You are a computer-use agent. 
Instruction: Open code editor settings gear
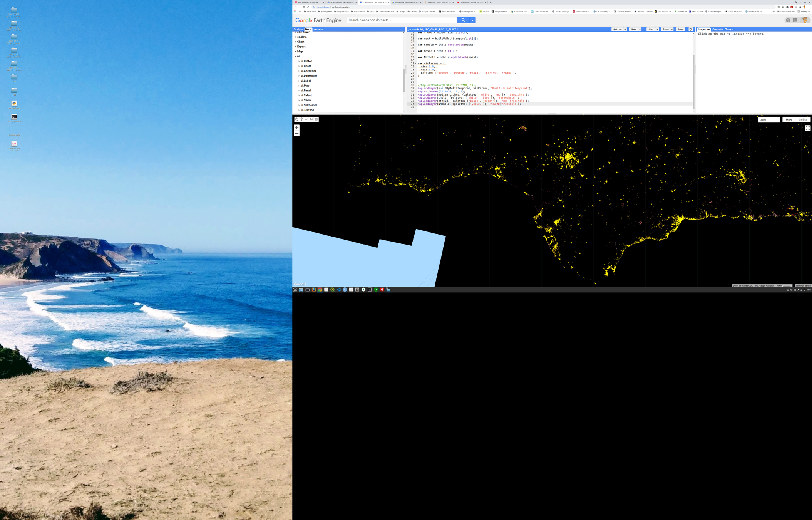(x=691, y=29)
